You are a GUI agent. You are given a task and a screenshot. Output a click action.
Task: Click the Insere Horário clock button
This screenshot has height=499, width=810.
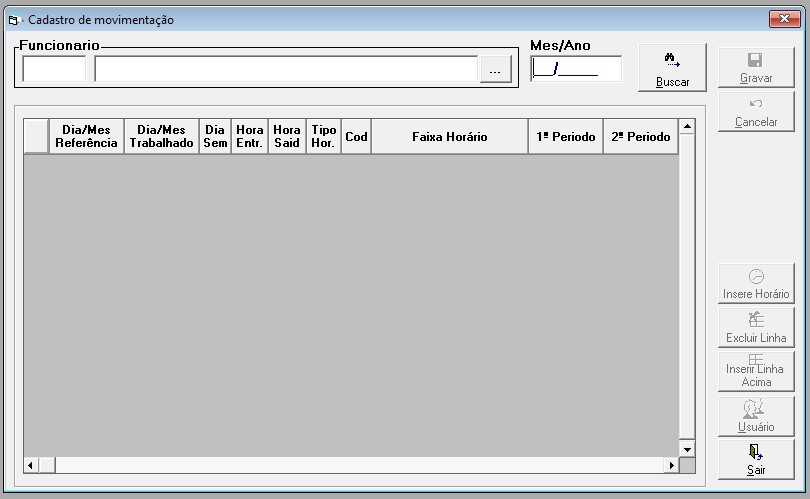point(756,283)
